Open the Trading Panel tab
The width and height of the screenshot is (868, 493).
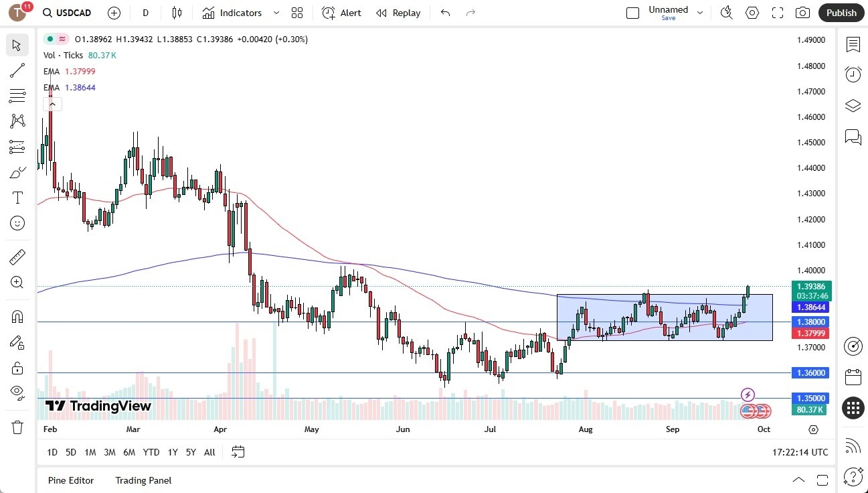click(x=143, y=480)
